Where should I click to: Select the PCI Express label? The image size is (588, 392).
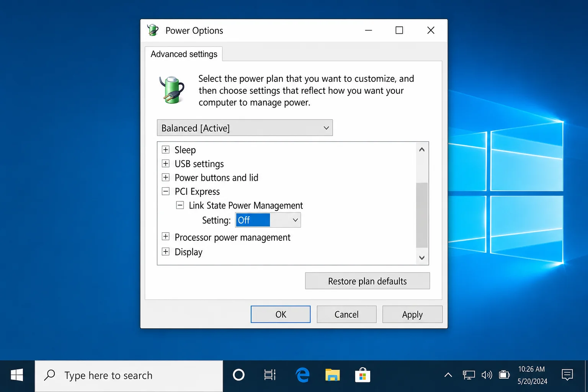[x=197, y=191]
